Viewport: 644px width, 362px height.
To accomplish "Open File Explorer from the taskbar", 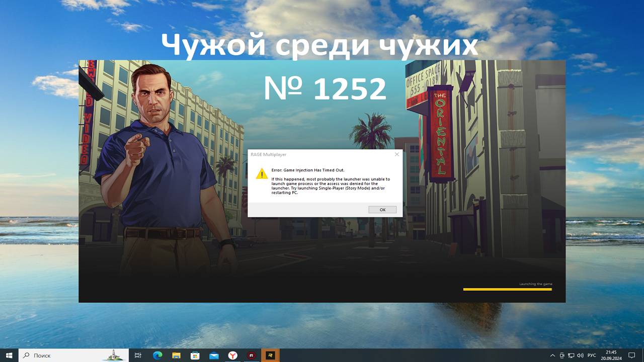I will tap(176, 355).
